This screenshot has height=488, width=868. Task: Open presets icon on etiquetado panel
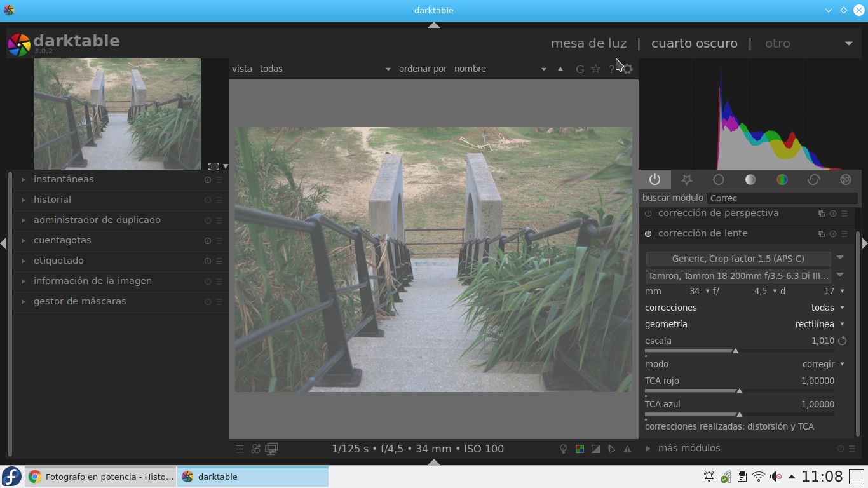point(219,261)
